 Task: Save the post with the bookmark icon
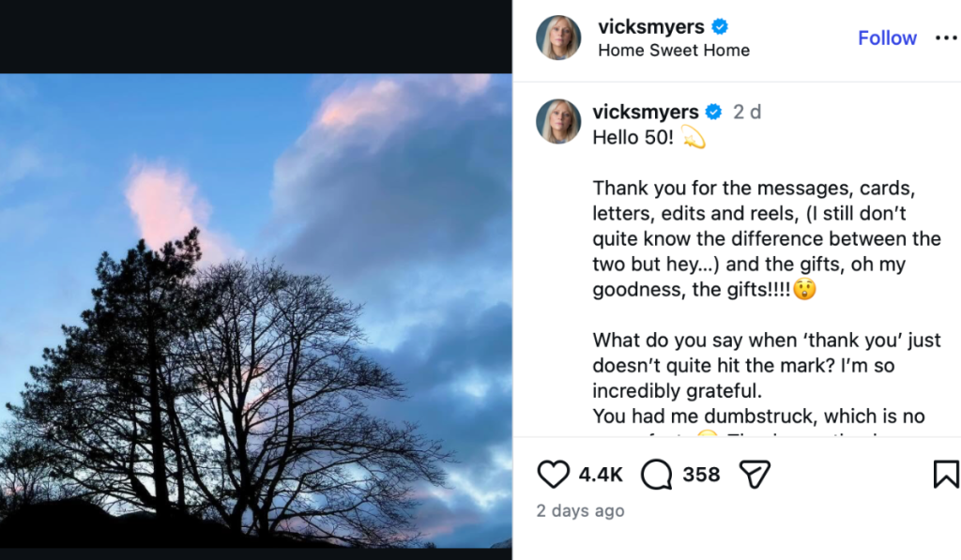(946, 475)
